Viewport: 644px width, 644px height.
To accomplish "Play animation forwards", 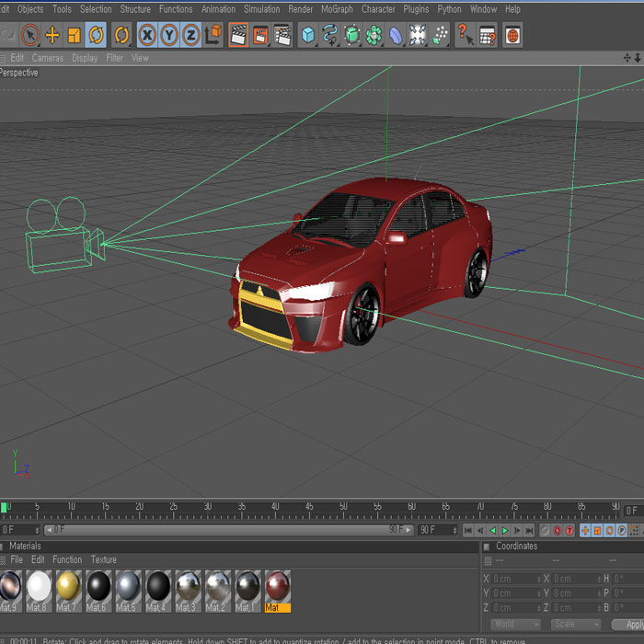I will pyautogui.click(x=505, y=530).
